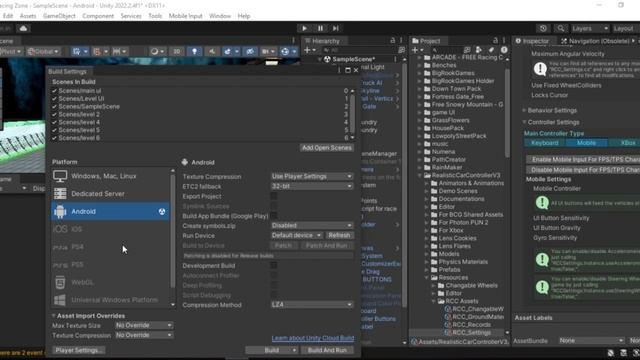
Task: Switch to the Navigation (Obsolete) tab
Action: click(x=596, y=41)
